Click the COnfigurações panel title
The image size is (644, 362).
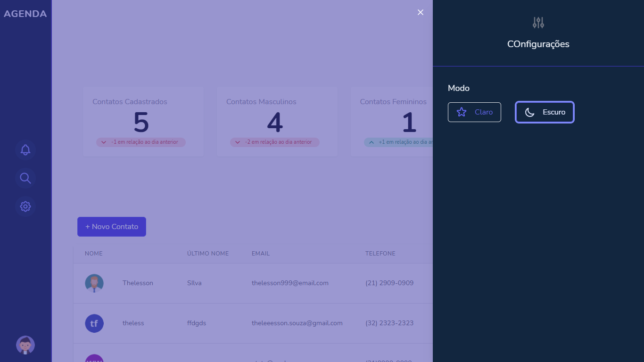click(x=538, y=44)
